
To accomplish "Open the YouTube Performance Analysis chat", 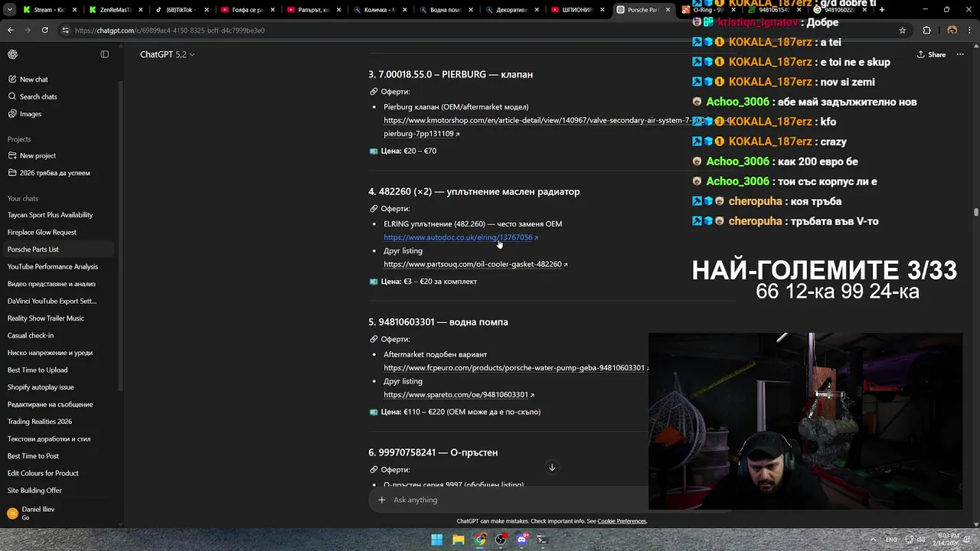I will click(x=53, y=266).
